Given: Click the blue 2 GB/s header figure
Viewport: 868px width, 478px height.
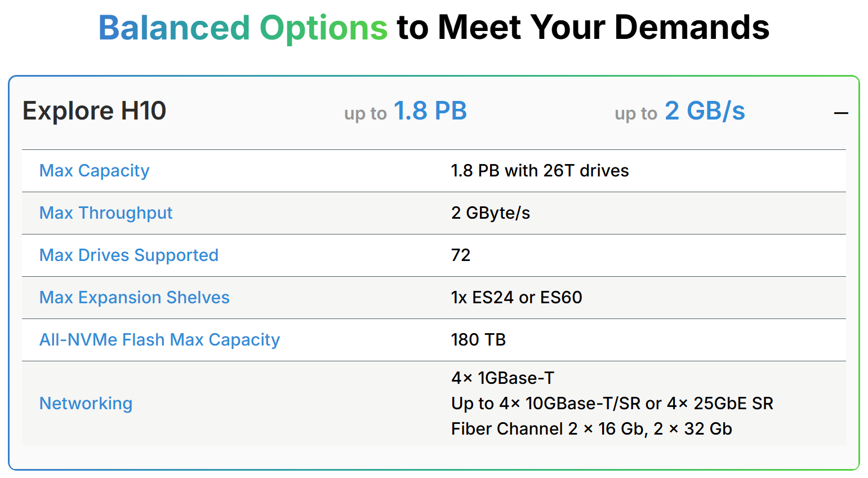Looking at the screenshot, I should pos(705,110).
